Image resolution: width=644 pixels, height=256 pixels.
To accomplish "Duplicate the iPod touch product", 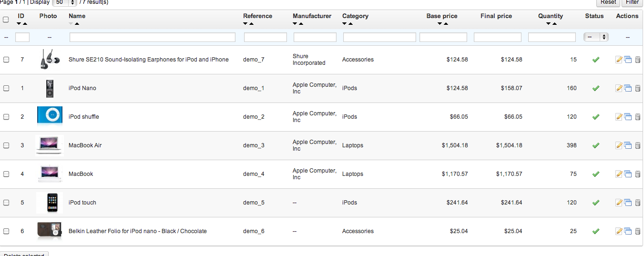I will pyautogui.click(x=628, y=203).
